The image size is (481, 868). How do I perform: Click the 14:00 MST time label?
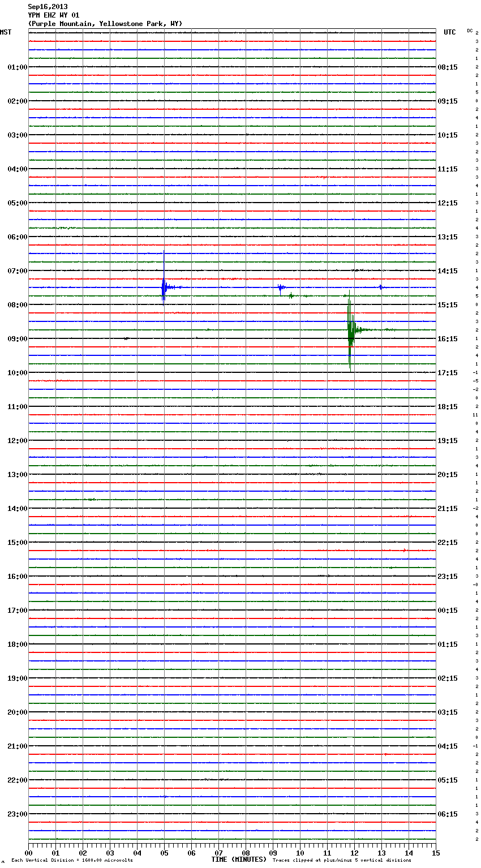(18, 509)
